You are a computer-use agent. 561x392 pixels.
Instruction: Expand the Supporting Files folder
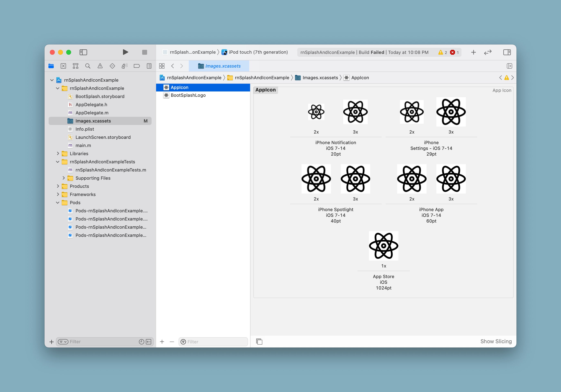pos(64,178)
